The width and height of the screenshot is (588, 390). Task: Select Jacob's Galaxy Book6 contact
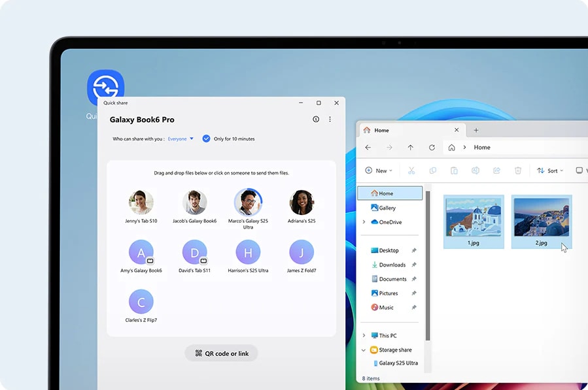(x=194, y=206)
